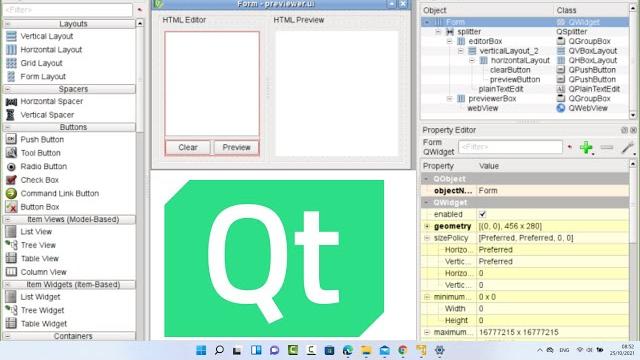Add dynamic property with green plus
Viewport: 640px width, 360px height.
586,147
